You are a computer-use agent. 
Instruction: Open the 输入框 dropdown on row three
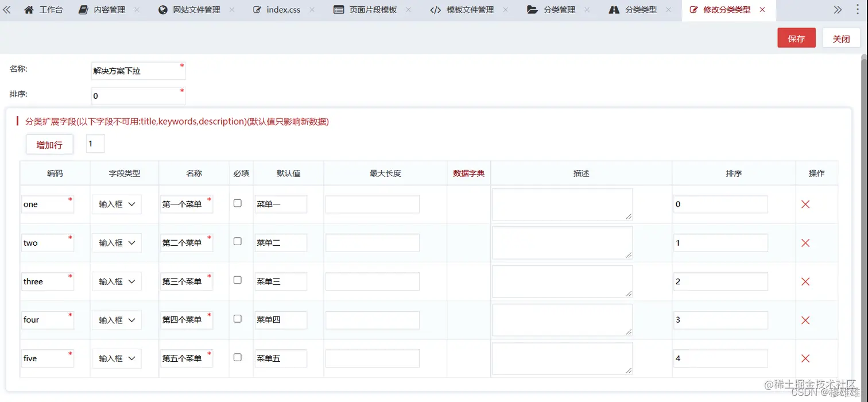point(117,281)
